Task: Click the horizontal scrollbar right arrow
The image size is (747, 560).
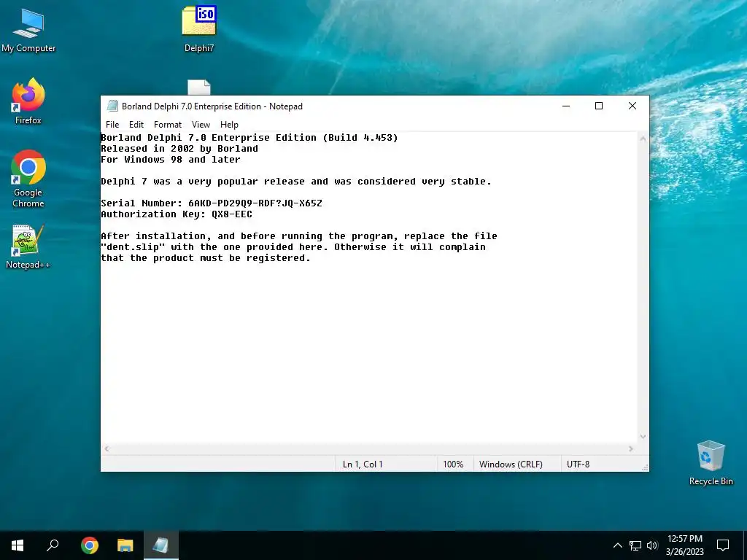Action: coord(631,448)
